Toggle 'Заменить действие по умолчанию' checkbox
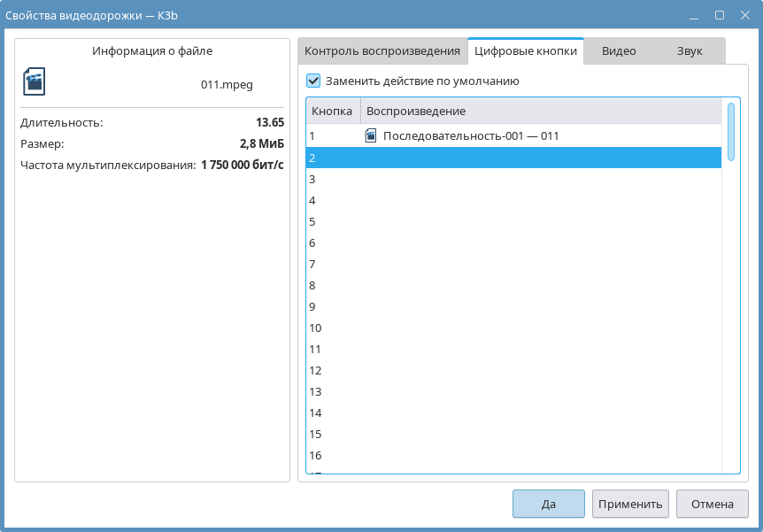Viewport: 763px width, 532px height. coord(313,81)
